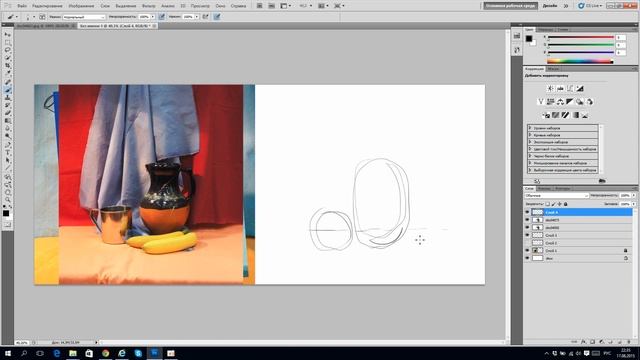Open the flow dropdown arrow in options bar
Viewport: 640px width, 360px height.
[197, 17]
